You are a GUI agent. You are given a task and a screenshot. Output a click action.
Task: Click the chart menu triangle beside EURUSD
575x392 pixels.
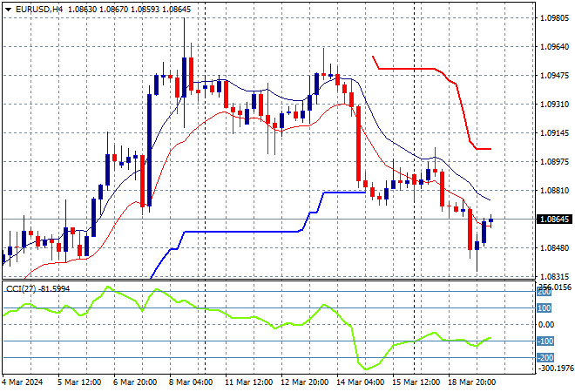[x=8, y=8]
